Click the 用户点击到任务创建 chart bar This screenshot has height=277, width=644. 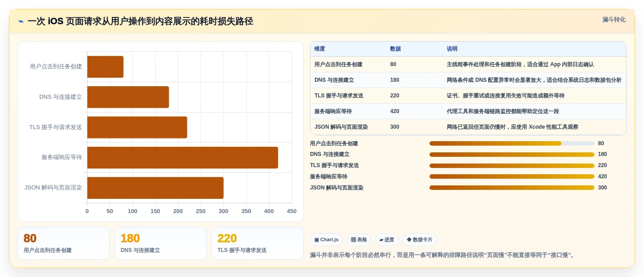click(105, 67)
